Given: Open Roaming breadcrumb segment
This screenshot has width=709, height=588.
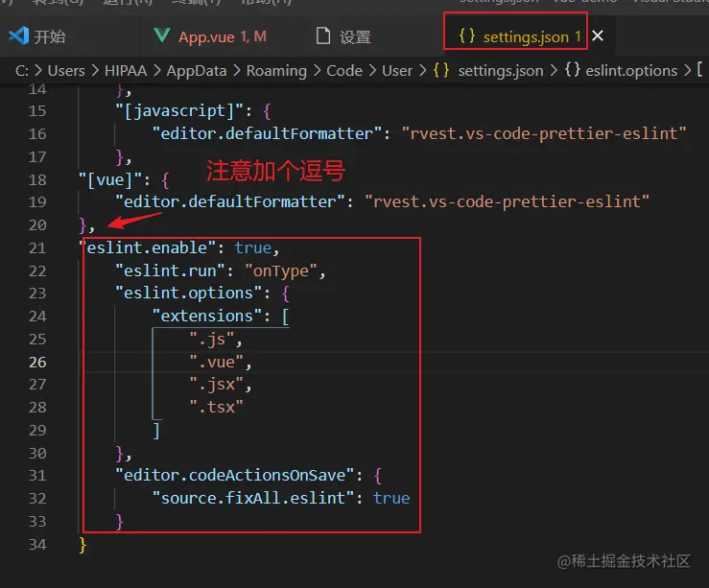Looking at the screenshot, I should pos(276,71).
